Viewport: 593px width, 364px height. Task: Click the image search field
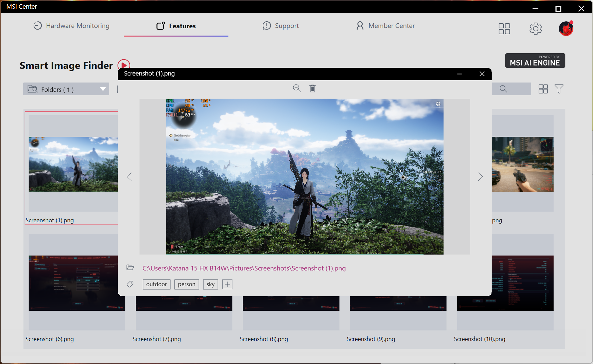(511, 89)
